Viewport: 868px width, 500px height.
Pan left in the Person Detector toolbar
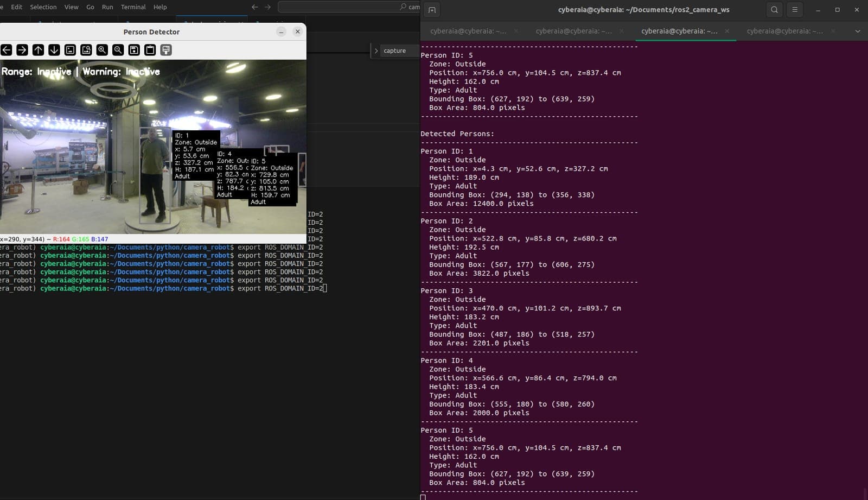click(x=7, y=50)
